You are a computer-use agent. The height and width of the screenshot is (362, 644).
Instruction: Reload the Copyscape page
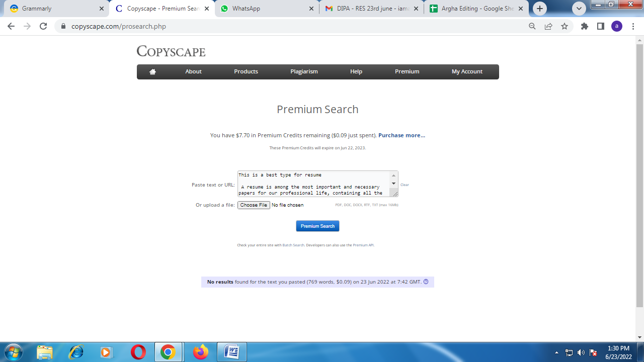pos(43,26)
